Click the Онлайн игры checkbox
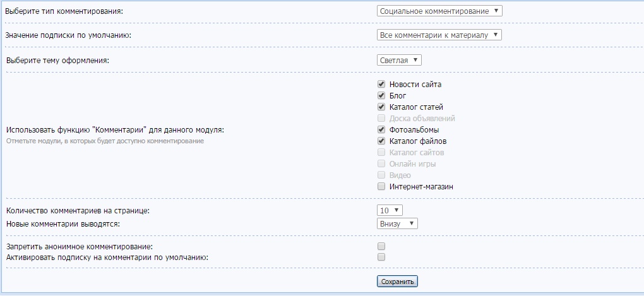This screenshot has height=296, width=644. (381, 163)
